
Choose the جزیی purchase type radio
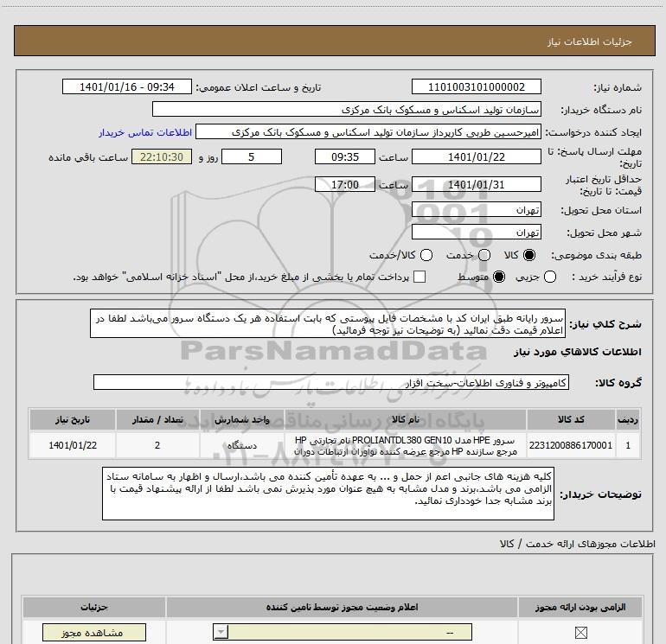pyautogui.click(x=550, y=277)
